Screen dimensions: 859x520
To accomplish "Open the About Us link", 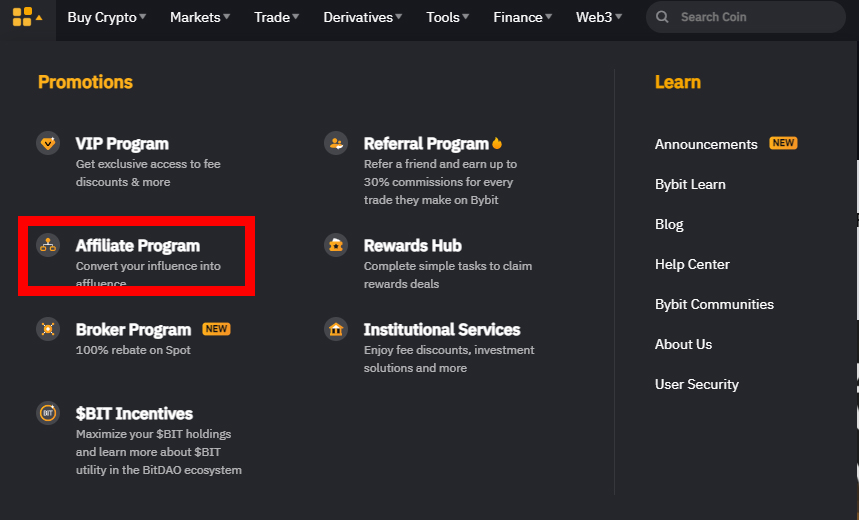I will tap(683, 344).
